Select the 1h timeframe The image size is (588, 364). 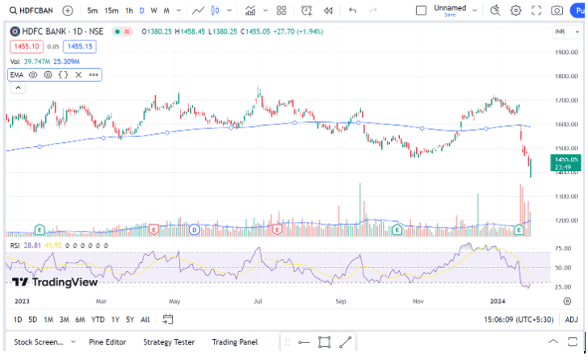tap(129, 10)
